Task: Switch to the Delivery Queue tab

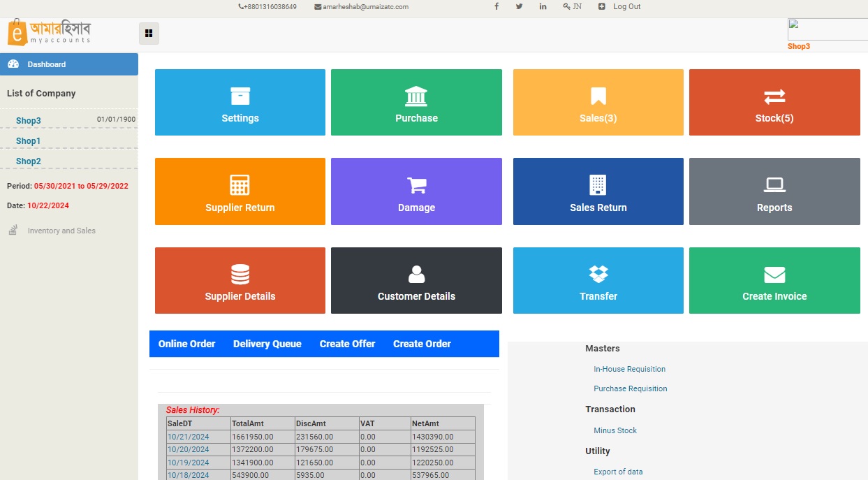Action: (267, 344)
